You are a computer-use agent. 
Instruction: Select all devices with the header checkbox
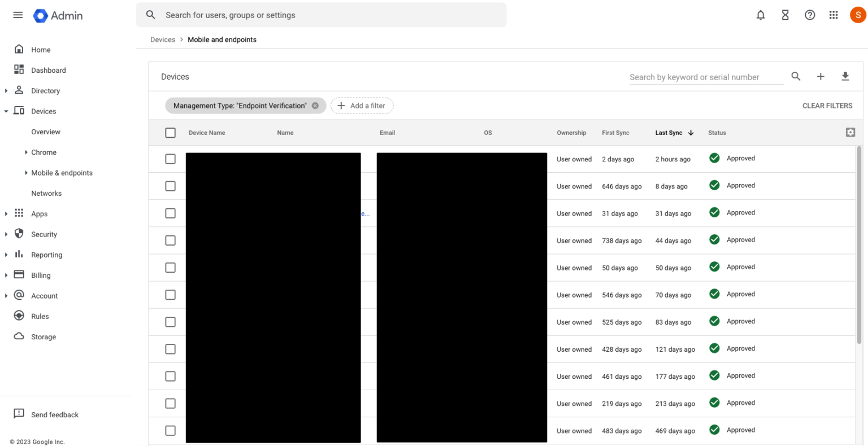click(170, 132)
